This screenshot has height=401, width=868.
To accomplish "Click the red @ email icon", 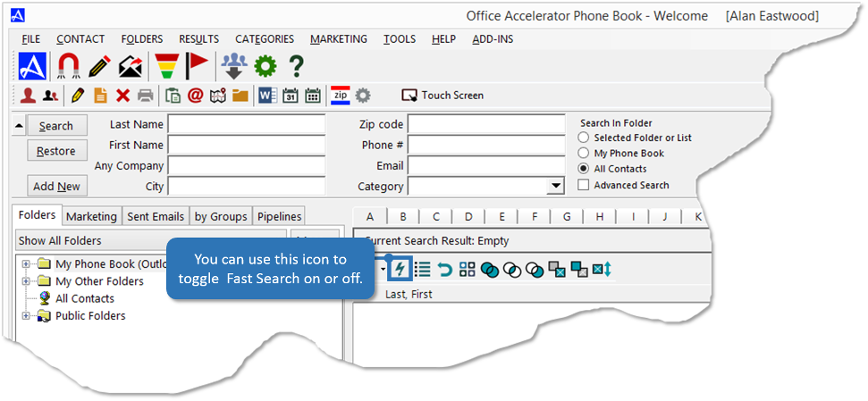I will (196, 96).
